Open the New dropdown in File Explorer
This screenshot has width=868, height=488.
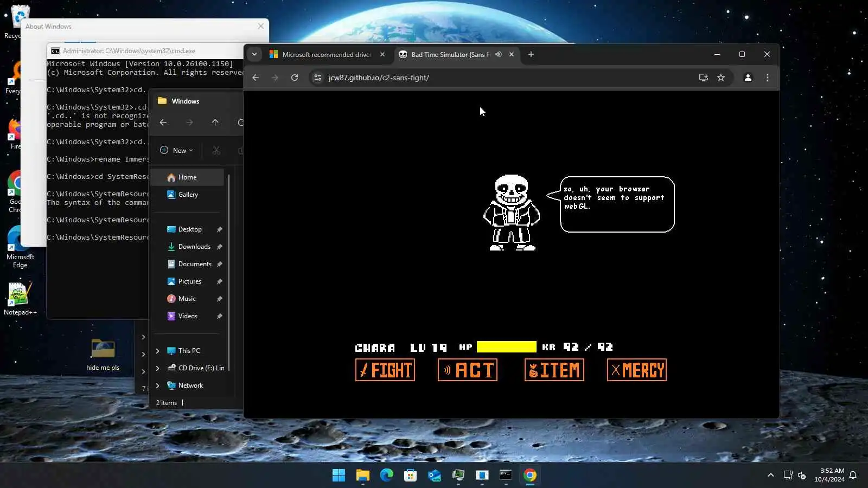(177, 150)
